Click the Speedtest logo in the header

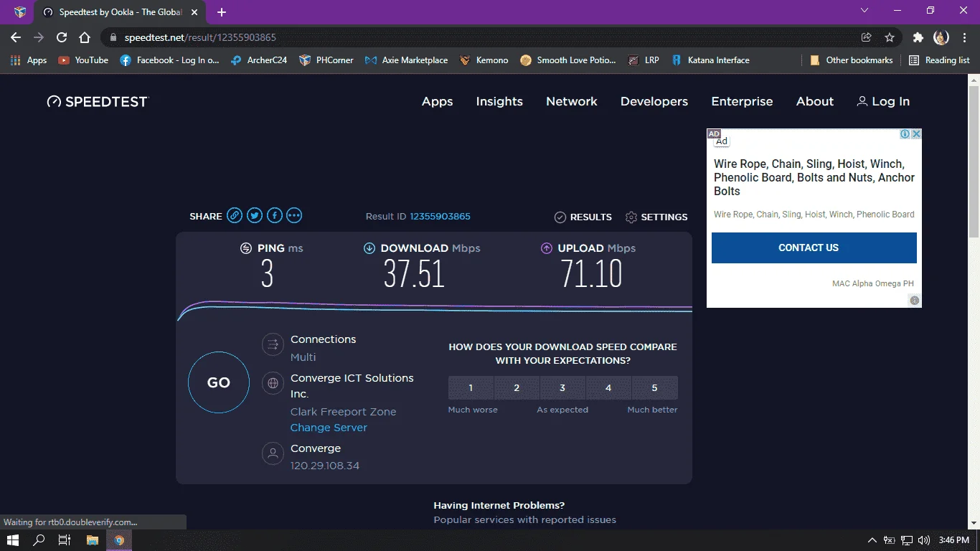[x=98, y=101]
